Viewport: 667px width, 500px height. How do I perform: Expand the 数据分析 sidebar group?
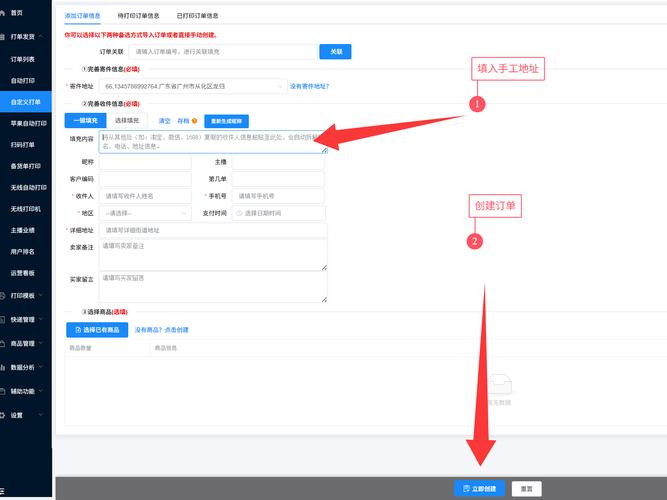coord(26,367)
